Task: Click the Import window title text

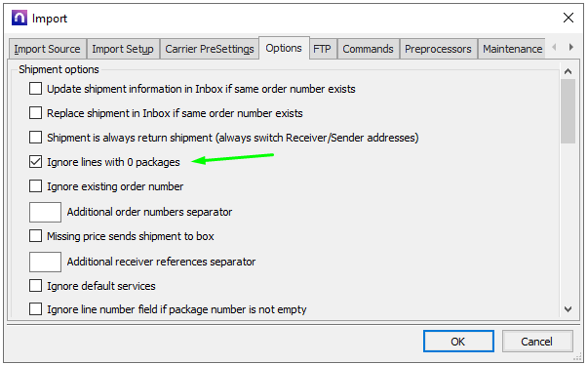Action: pyautogui.click(x=50, y=19)
